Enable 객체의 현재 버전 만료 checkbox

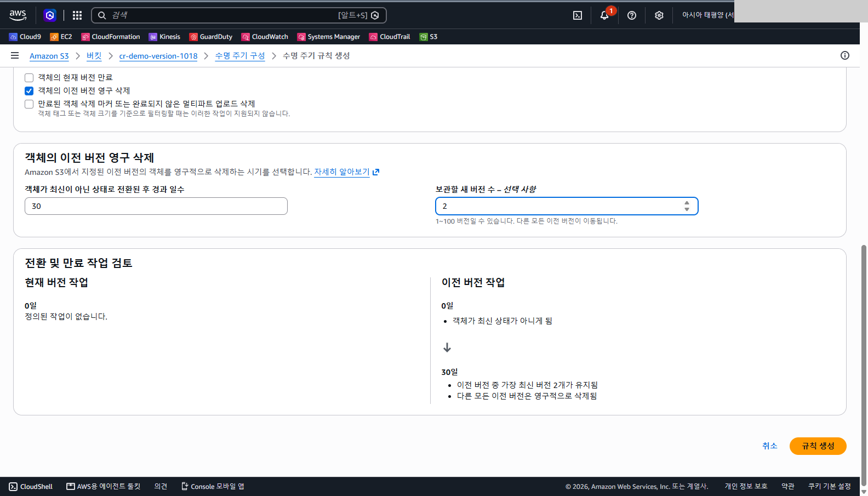tap(29, 78)
